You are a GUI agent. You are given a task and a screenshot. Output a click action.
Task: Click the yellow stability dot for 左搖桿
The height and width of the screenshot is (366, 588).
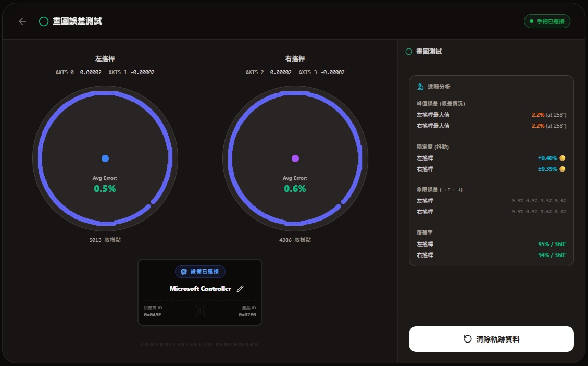pos(562,158)
